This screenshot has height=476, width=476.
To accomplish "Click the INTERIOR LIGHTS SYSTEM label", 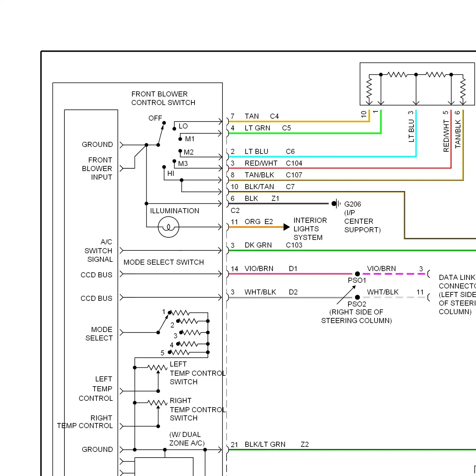I will (310, 229).
